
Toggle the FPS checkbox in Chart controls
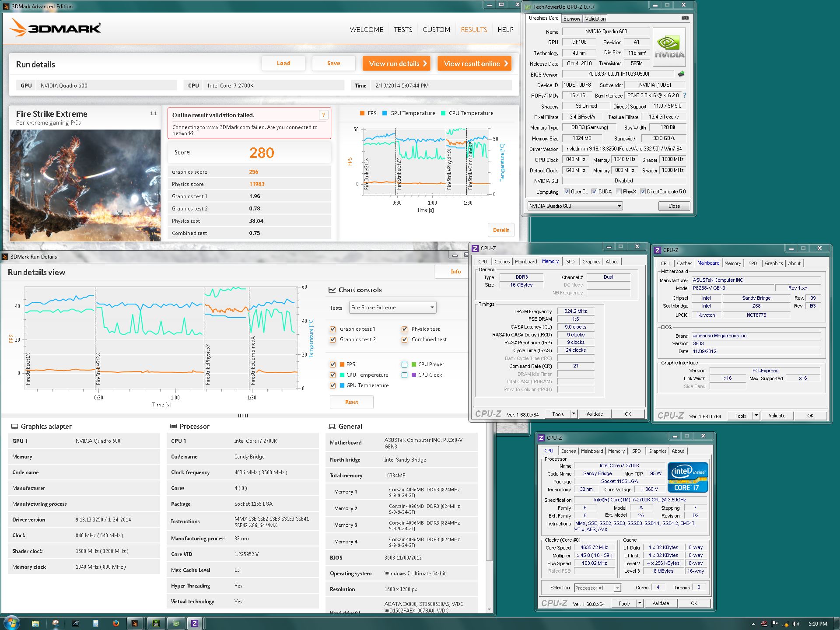332,364
